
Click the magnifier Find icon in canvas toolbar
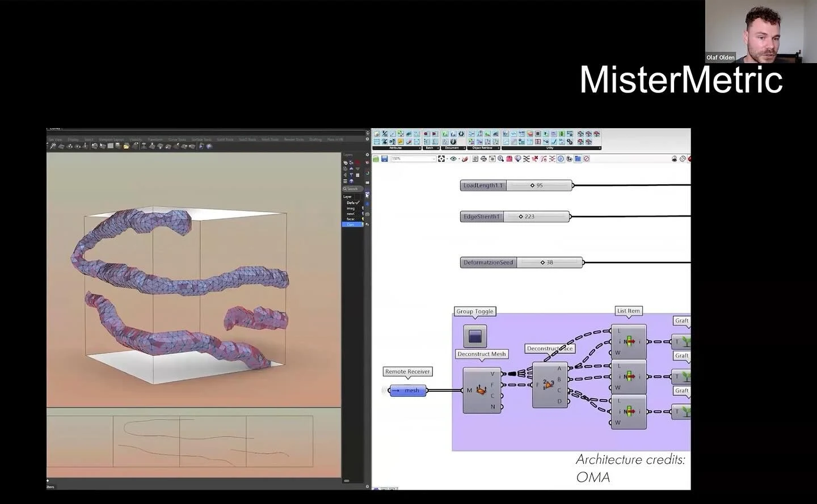500,159
